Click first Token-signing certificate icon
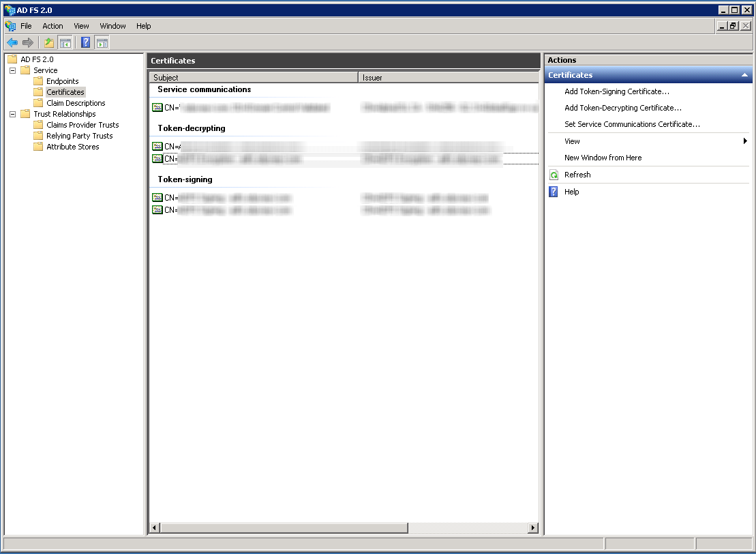756x554 pixels. tap(157, 197)
